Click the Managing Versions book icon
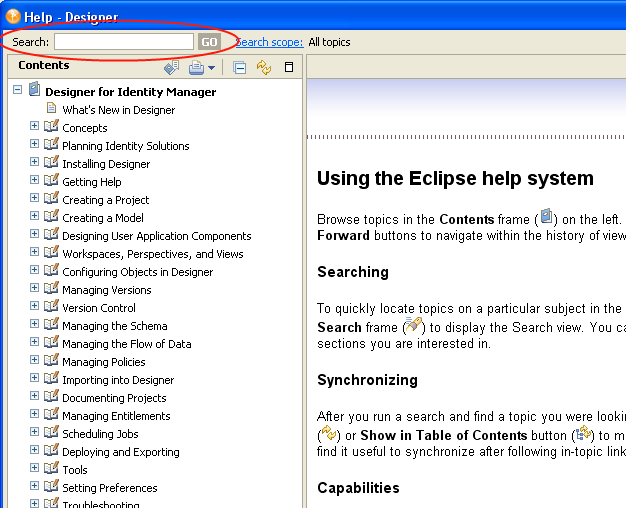The image size is (626, 508). pos(51,288)
